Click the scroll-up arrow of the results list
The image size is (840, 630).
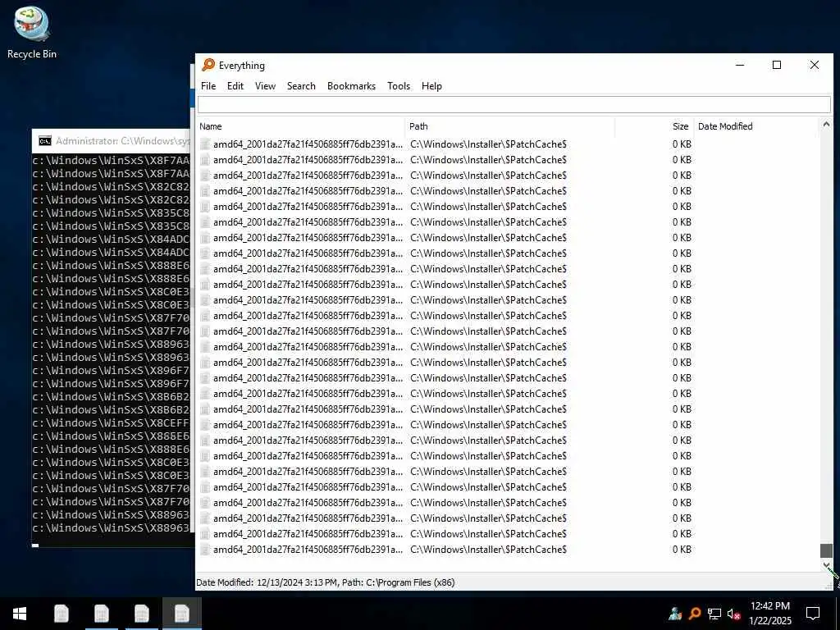pos(826,125)
